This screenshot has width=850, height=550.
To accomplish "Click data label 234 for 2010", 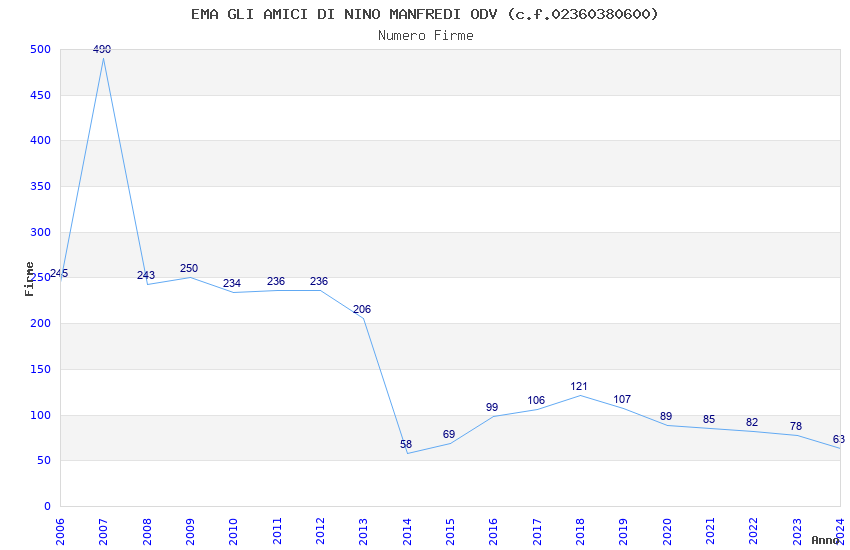I will tap(232, 283).
